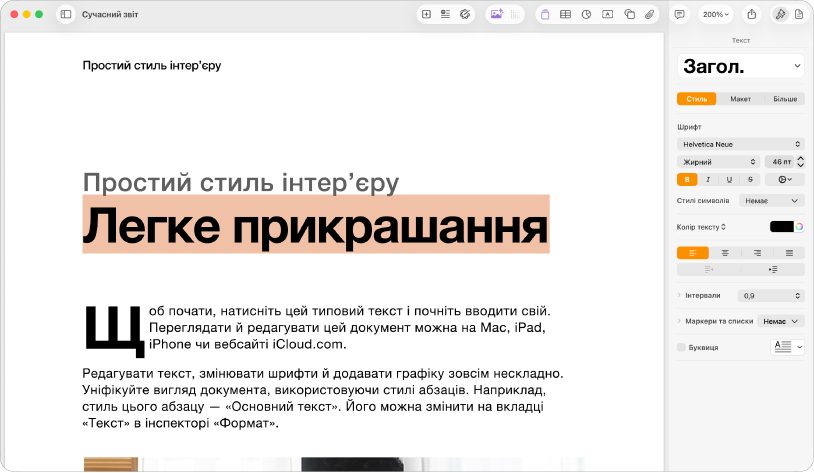Open the bullets list style Немає dropdown
Viewport: 814px width, 473px height.
[780, 321]
